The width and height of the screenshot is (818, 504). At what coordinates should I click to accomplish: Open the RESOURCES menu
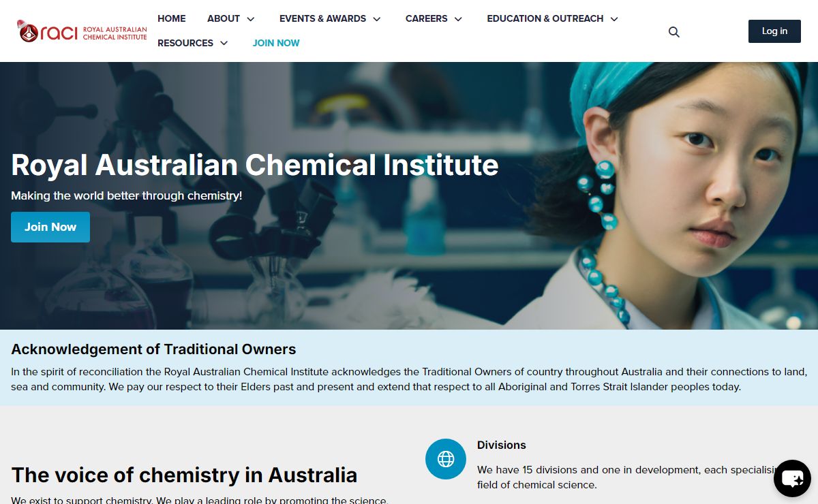(x=185, y=43)
